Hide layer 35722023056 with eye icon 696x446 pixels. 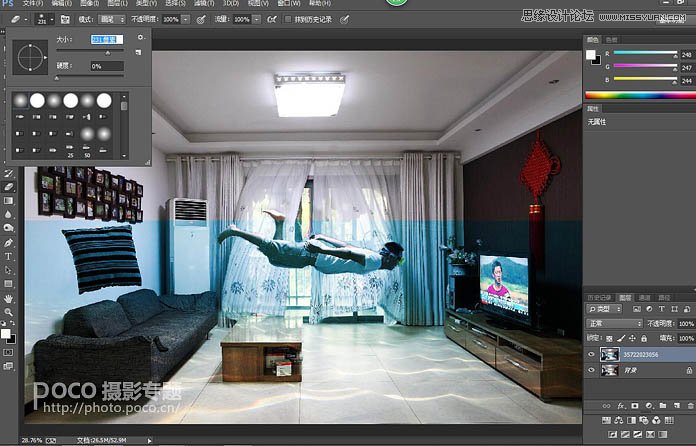[591, 354]
